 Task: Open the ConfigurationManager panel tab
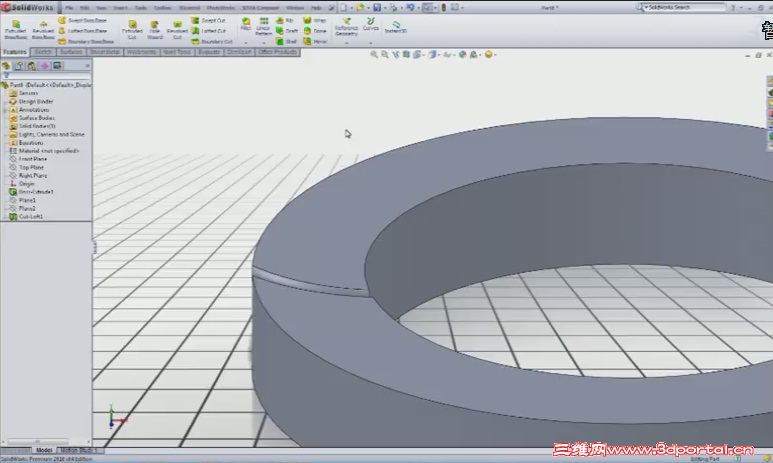(32, 66)
